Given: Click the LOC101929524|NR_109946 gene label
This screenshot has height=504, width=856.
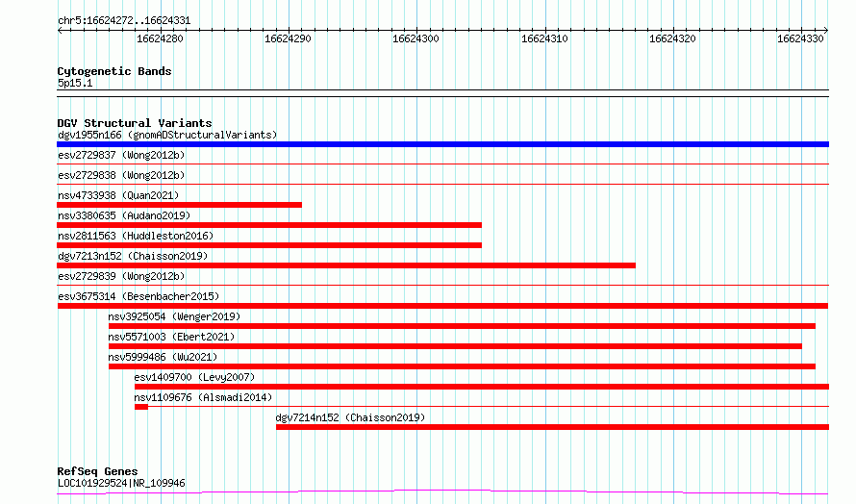Looking at the screenshot, I should (x=121, y=483).
